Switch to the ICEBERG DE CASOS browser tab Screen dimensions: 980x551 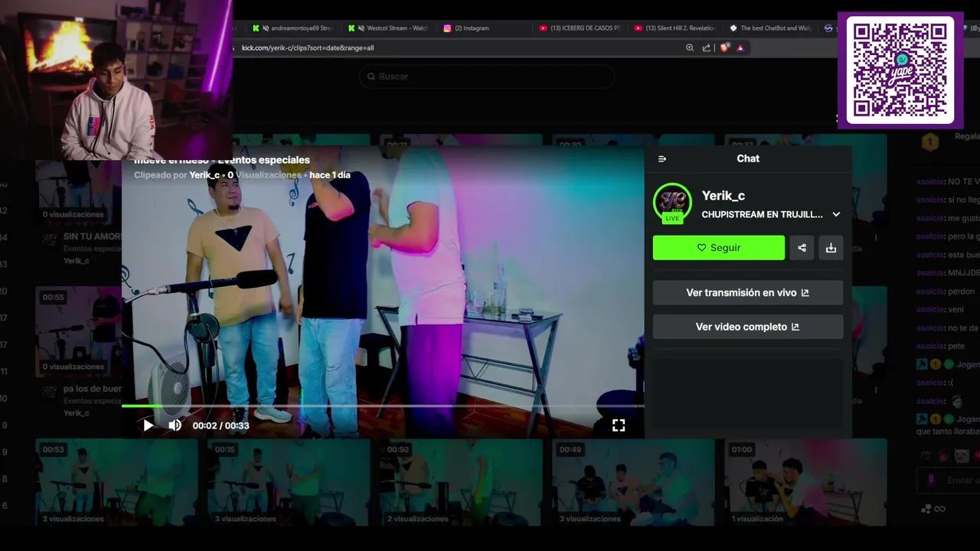pyautogui.click(x=580, y=28)
